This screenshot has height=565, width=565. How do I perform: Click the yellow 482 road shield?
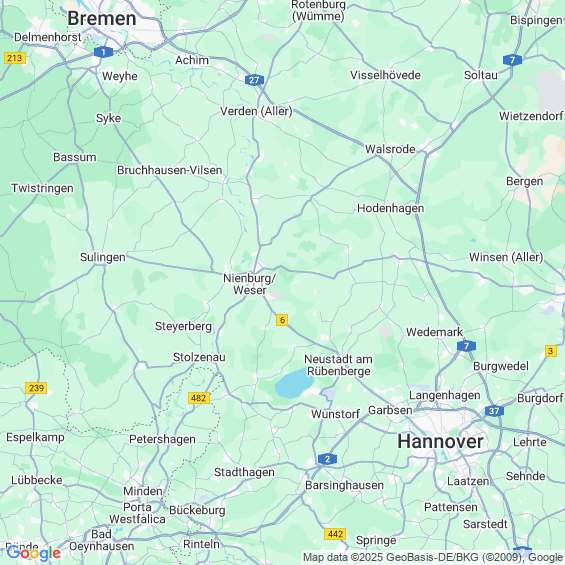199,398
